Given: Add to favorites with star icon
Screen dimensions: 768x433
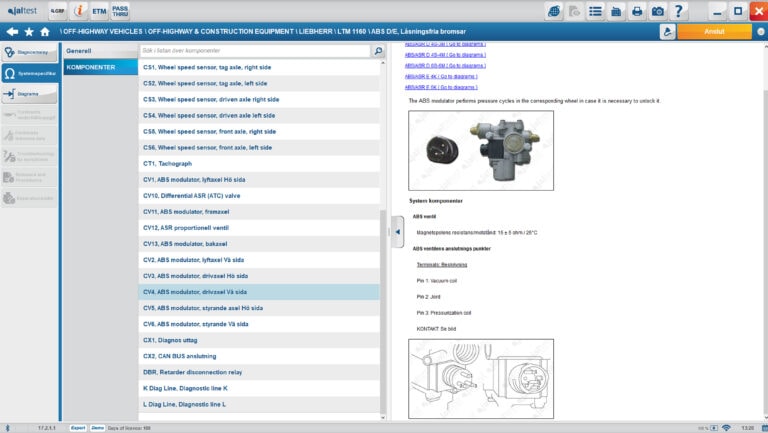Looking at the screenshot, I should click(29, 32).
